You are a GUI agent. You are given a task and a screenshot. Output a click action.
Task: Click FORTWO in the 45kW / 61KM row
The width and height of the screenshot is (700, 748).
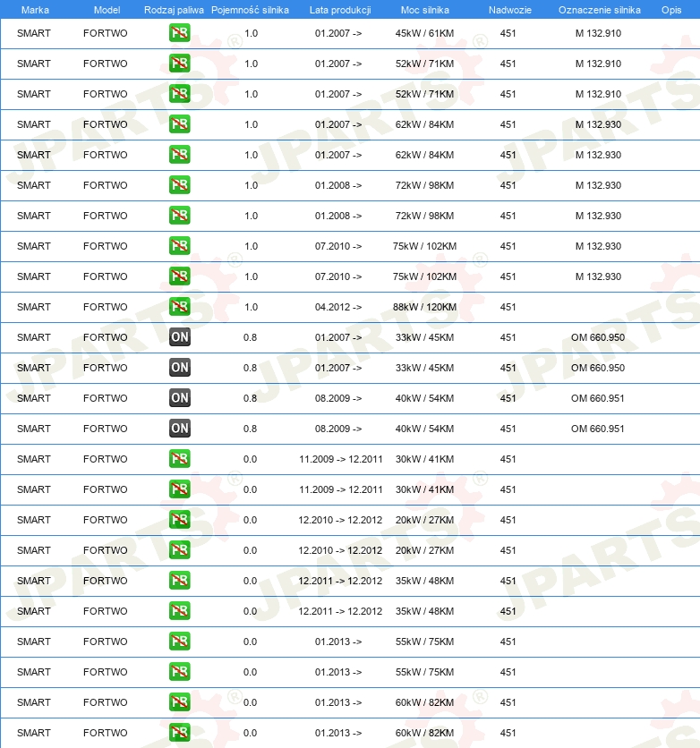106,33
